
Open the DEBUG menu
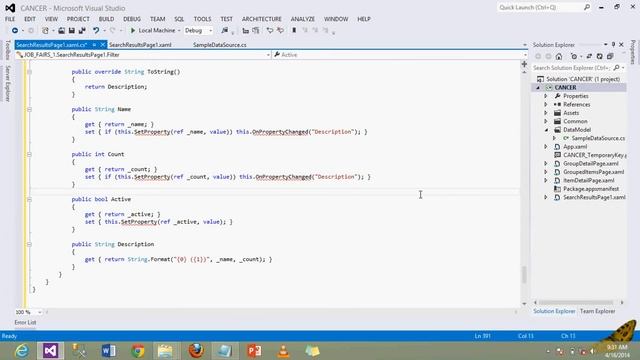(x=132, y=19)
